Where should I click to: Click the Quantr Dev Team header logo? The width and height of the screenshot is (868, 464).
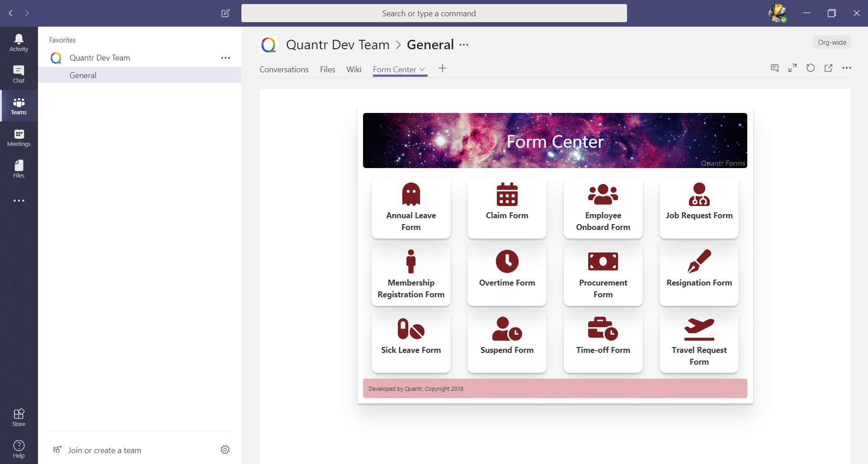click(269, 45)
